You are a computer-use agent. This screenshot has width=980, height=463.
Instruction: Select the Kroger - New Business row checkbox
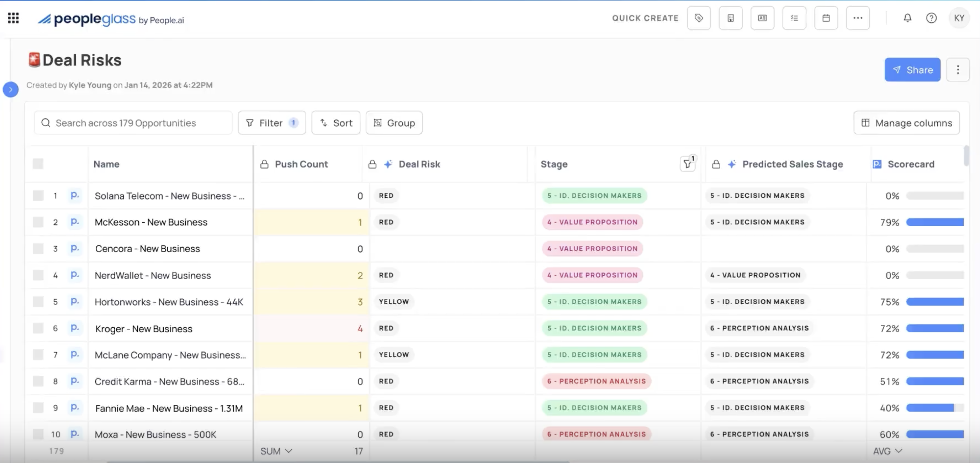click(39, 328)
